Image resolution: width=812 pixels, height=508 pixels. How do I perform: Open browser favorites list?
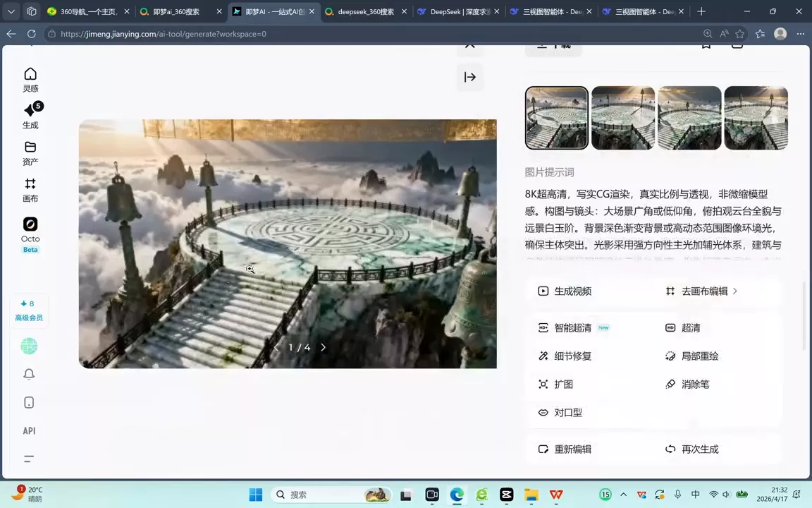click(x=761, y=34)
